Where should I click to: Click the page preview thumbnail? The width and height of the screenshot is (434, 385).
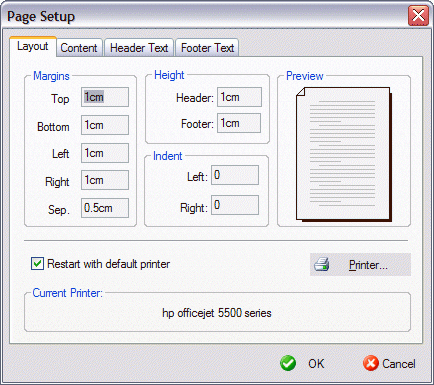pyautogui.click(x=344, y=154)
